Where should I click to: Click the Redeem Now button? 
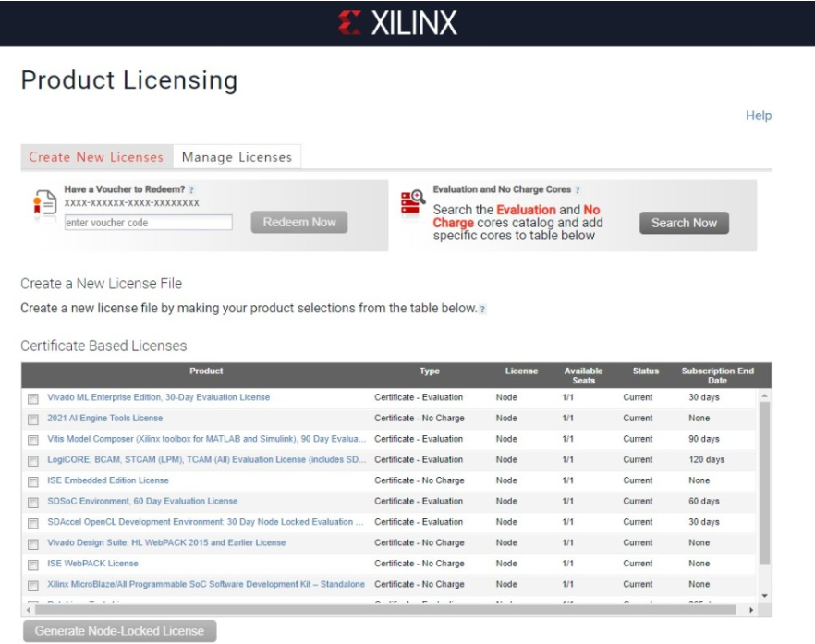pyautogui.click(x=299, y=222)
